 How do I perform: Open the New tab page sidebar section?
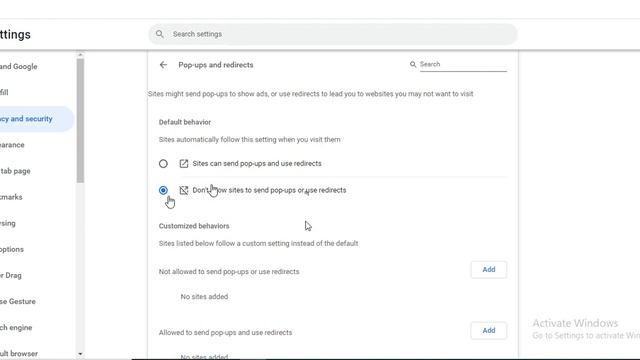coord(15,171)
